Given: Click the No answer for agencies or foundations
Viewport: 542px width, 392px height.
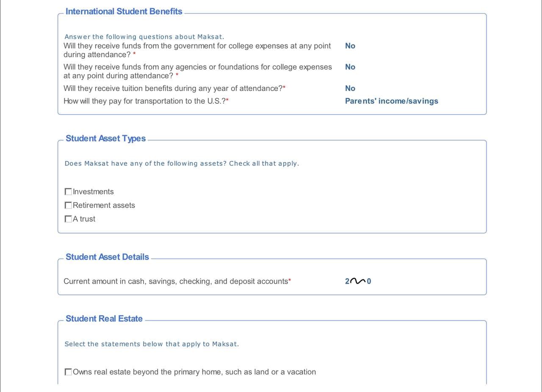Looking at the screenshot, I should click(350, 67).
